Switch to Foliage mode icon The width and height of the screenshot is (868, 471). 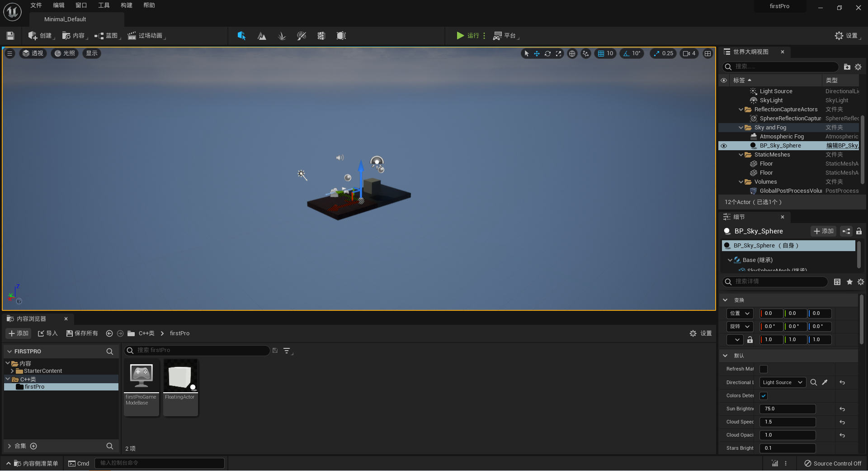[x=282, y=36]
